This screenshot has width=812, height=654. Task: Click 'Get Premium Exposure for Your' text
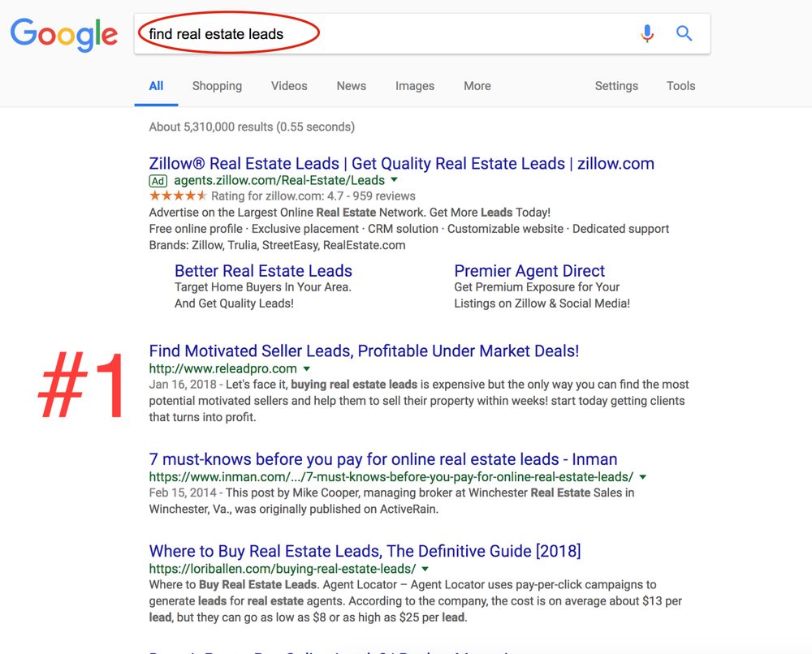click(537, 287)
